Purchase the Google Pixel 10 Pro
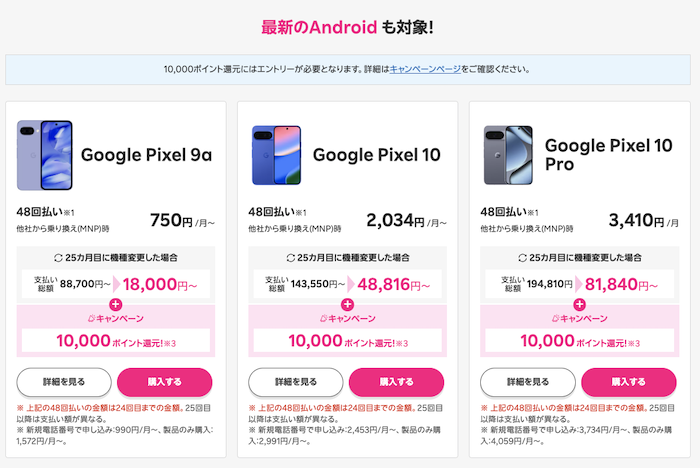This screenshot has width=700, height=468. click(x=628, y=382)
